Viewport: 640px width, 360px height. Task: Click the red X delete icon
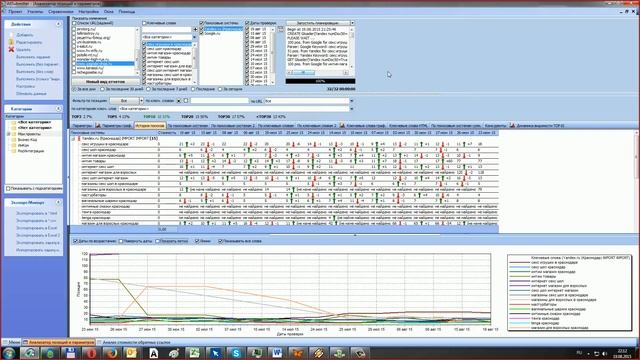pos(11,49)
